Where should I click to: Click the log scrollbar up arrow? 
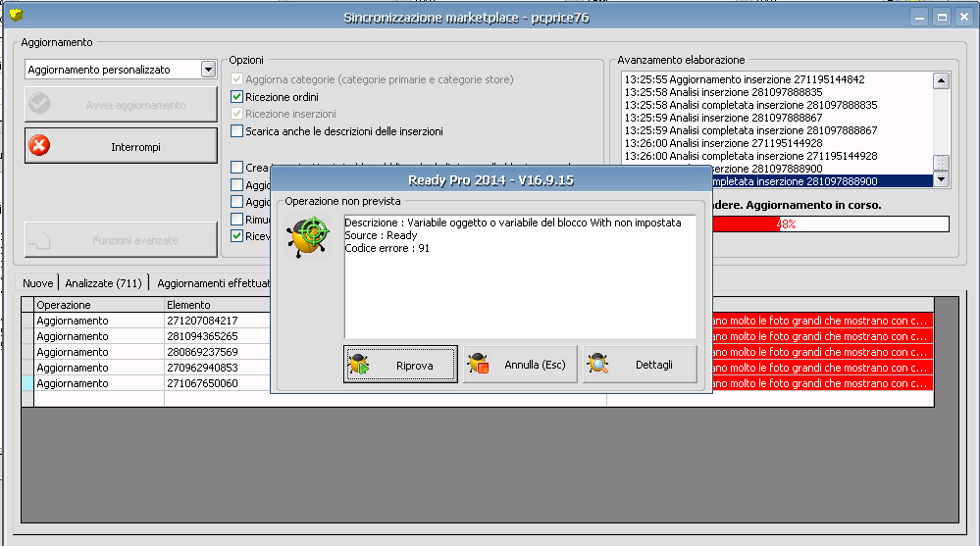click(941, 80)
